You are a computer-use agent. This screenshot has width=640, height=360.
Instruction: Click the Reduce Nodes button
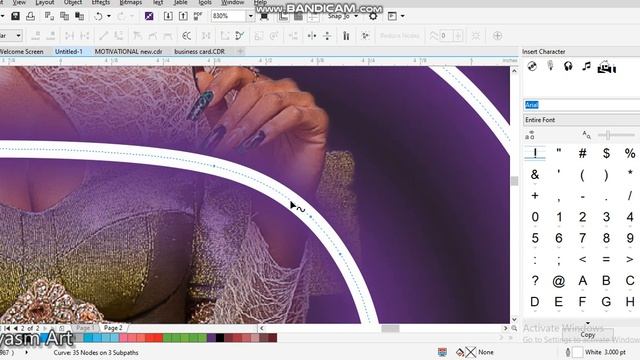tap(400, 36)
